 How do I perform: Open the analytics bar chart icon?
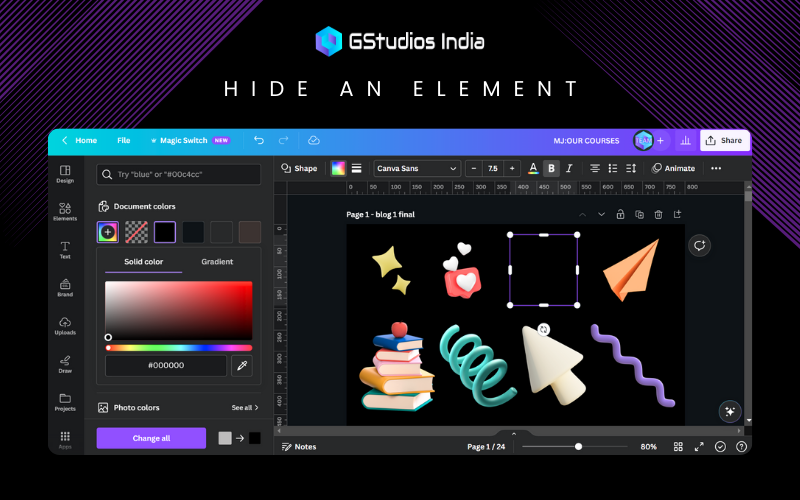point(685,140)
